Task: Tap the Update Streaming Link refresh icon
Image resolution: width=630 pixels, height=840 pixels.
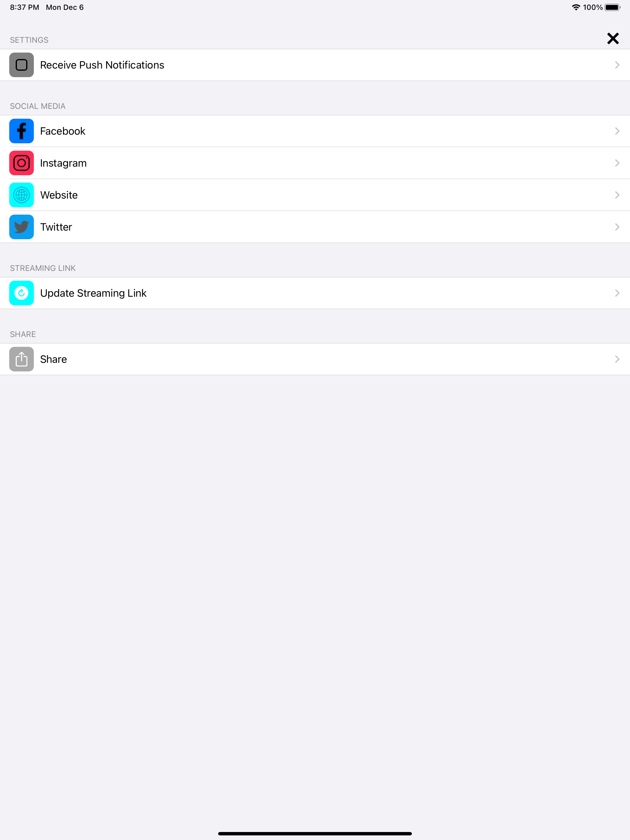Action: pos(22,293)
